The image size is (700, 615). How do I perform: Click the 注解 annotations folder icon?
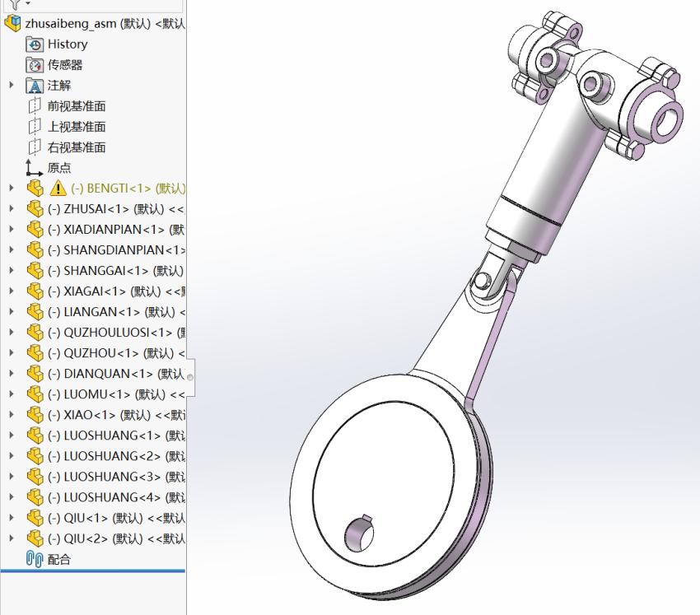point(35,86)
